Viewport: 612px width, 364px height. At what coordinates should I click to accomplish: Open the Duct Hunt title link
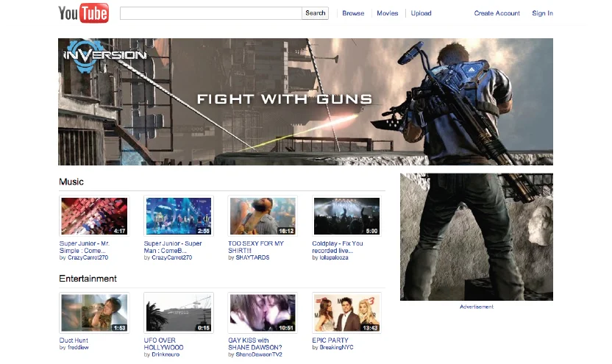74,340
